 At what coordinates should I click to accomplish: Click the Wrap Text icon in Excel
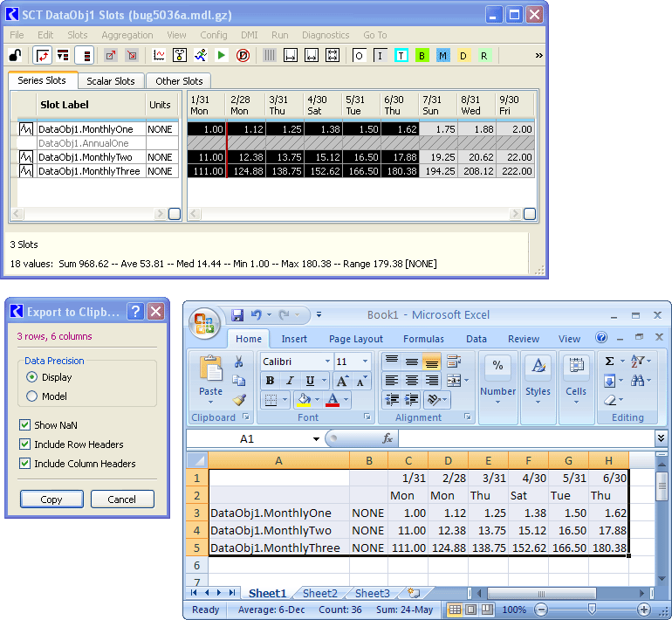454,362
